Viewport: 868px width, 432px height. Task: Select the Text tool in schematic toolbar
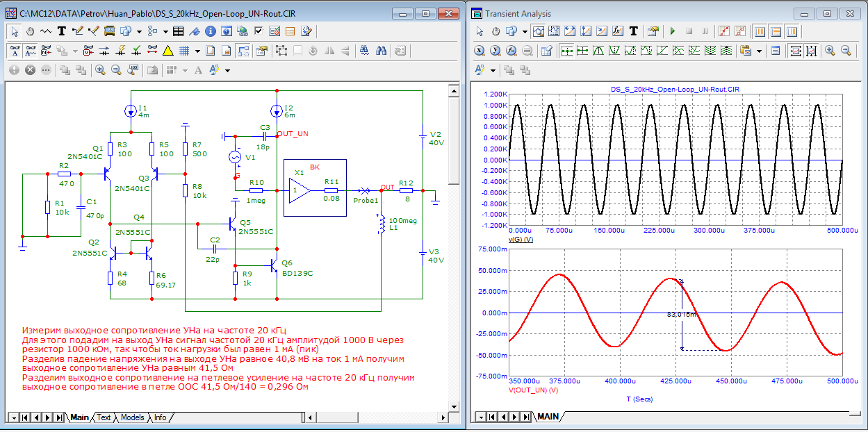(x=61, y=31)
